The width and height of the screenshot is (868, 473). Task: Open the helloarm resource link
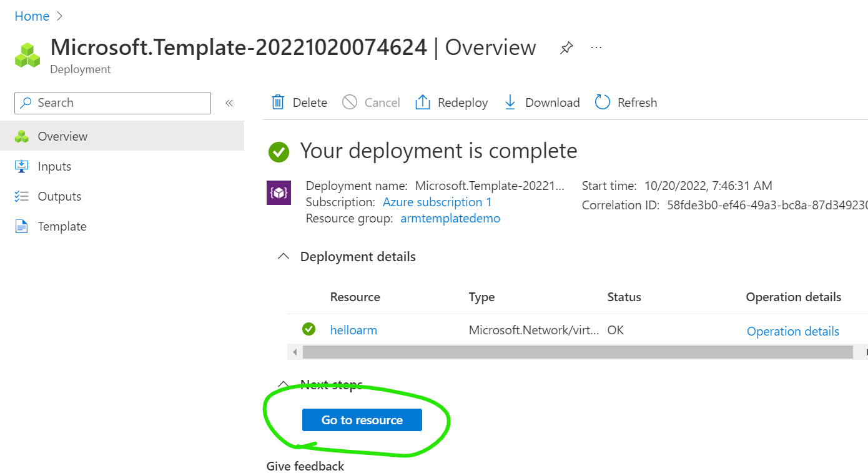tap(353, 330)
